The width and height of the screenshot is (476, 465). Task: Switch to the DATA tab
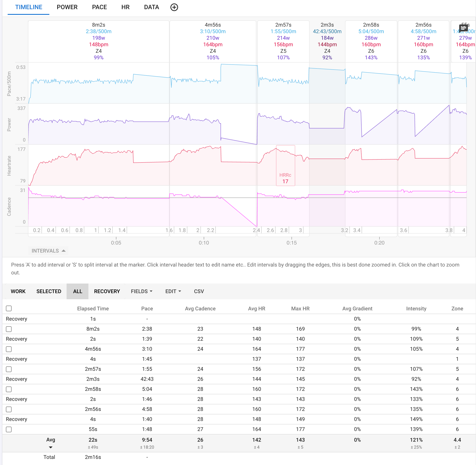tap(151, 7)
